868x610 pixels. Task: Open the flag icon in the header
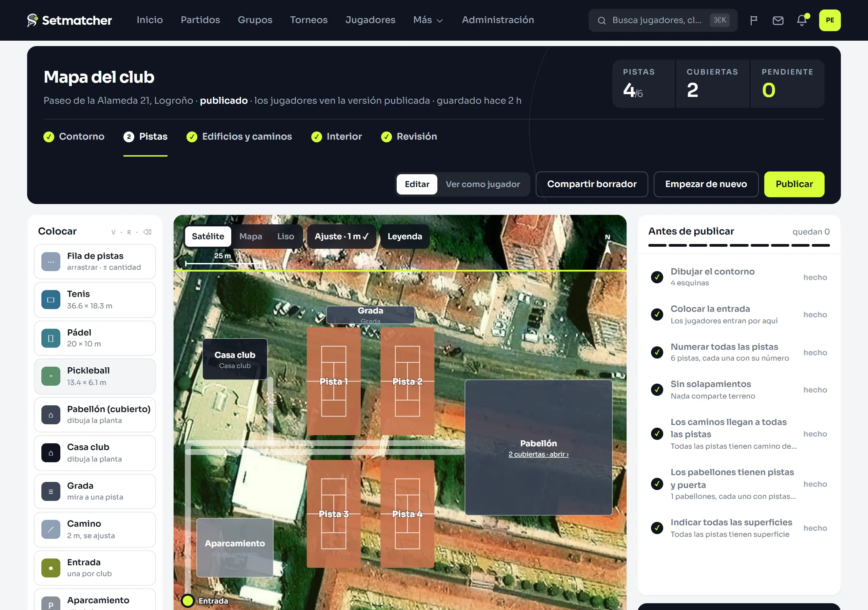coord(753,20)
